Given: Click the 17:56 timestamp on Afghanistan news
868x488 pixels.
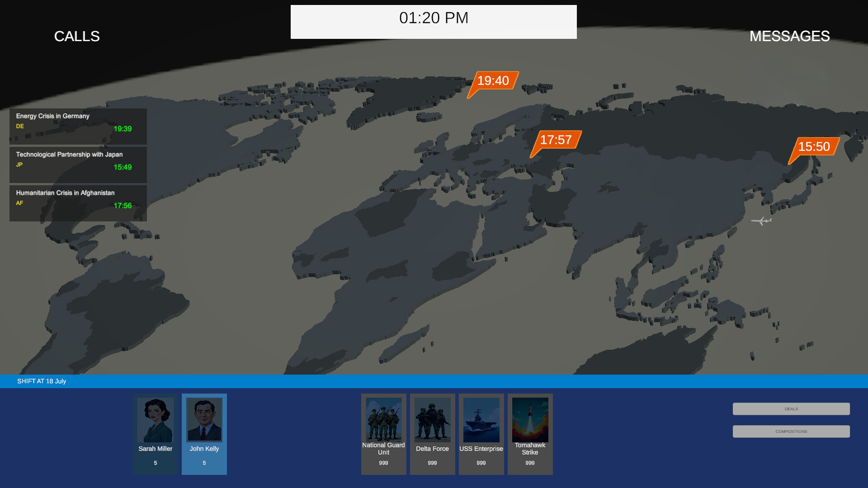Looking at the screenshot, I should (x=122, y=205).
